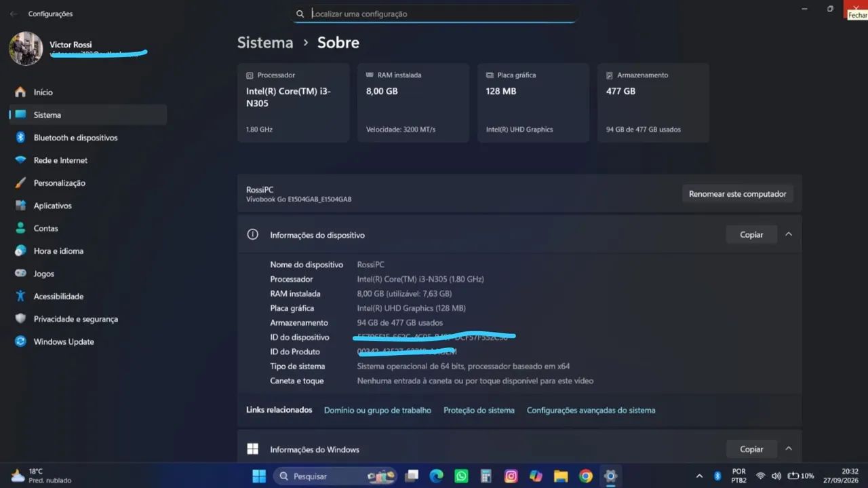Open the Task View icon on taskbar
Image resolution: width=868 pixels, height=488 pixels.
(412, 476)
